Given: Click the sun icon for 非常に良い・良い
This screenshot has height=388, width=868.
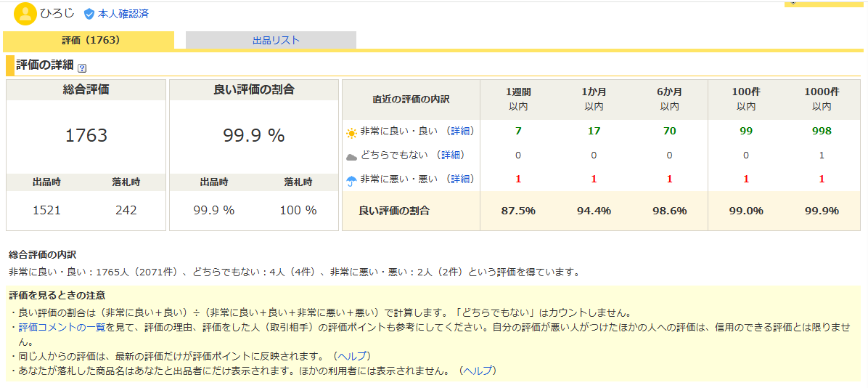Looking at the screenshot, I should [351, 133].
